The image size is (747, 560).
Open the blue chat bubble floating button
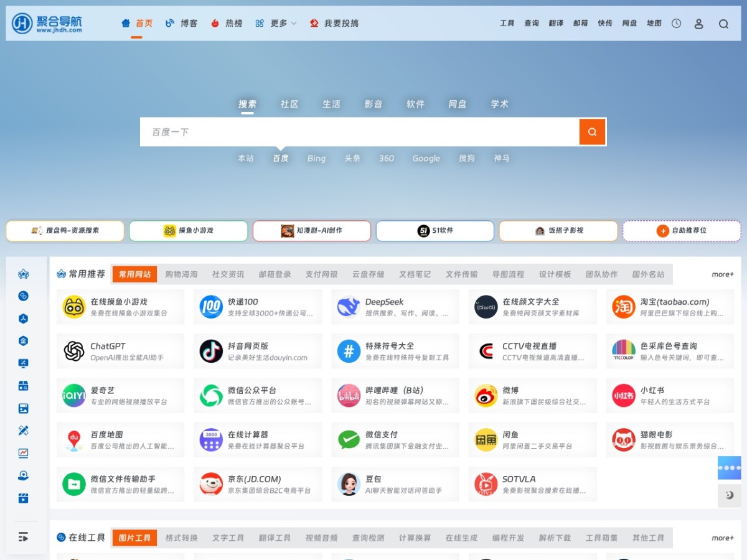click(730, 468)
